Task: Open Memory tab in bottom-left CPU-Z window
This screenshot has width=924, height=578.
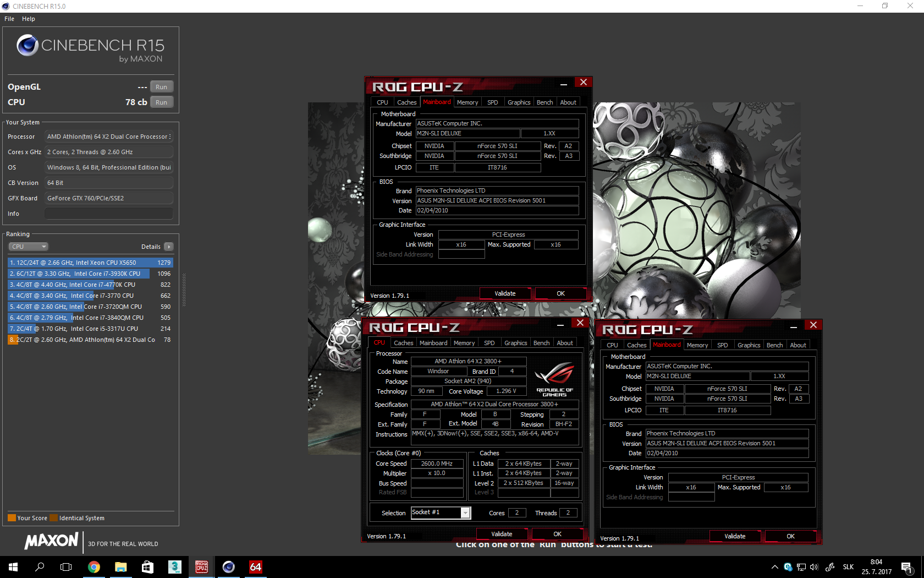Action: 464,343
